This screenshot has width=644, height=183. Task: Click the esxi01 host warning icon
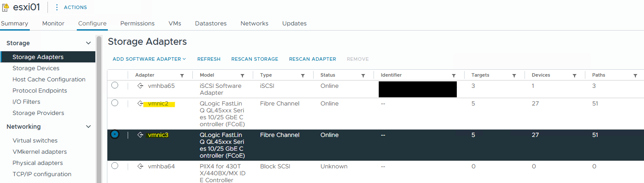click(x=6, y=7)
